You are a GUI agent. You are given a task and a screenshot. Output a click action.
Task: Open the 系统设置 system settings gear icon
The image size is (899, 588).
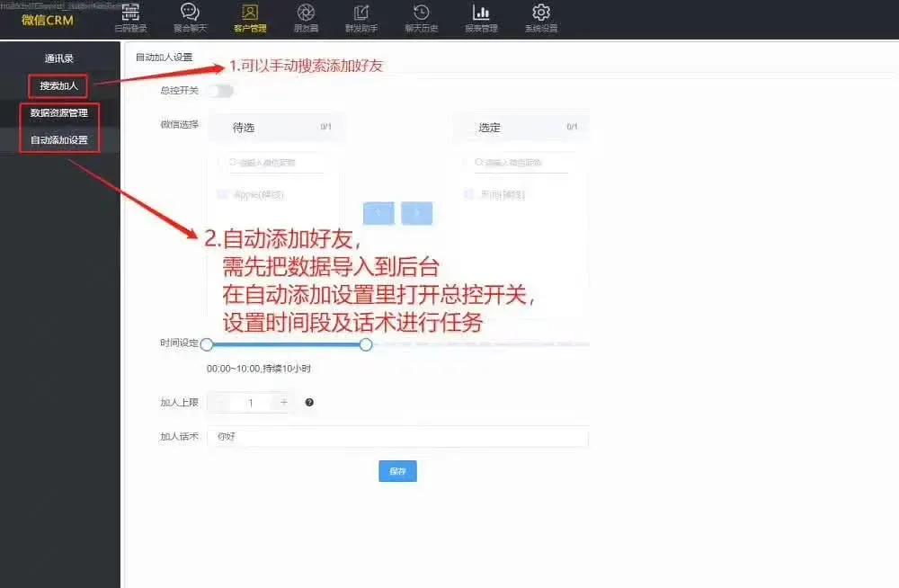tap(539, 16)
